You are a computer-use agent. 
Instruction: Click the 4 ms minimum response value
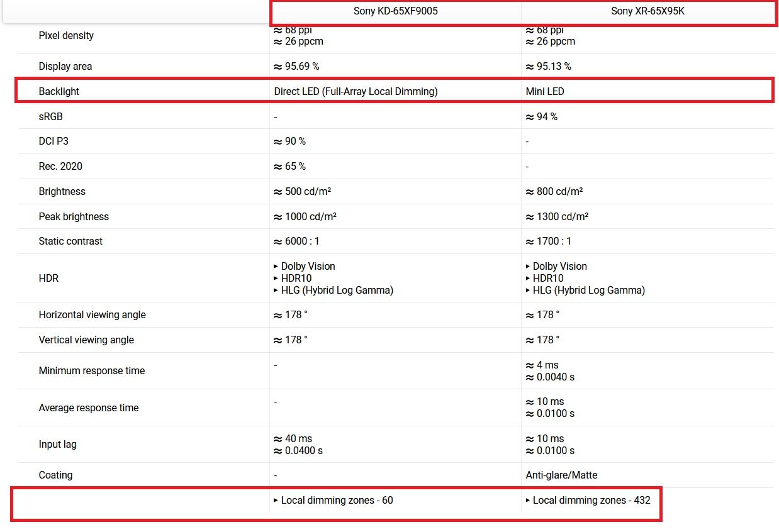(x=542, y=365)
